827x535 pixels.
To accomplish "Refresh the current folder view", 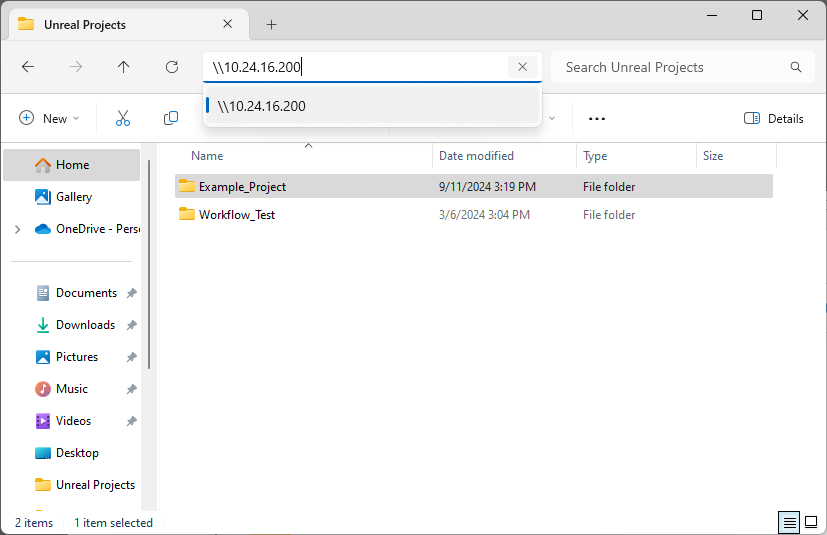I will (x=172, y=67).
